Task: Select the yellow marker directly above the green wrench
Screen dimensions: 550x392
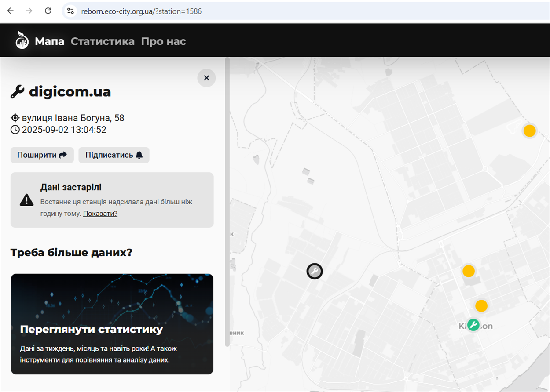Action: (481, 306)
